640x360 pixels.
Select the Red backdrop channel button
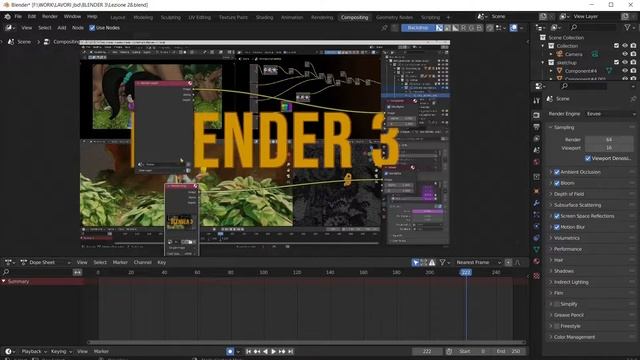(463, 28)
